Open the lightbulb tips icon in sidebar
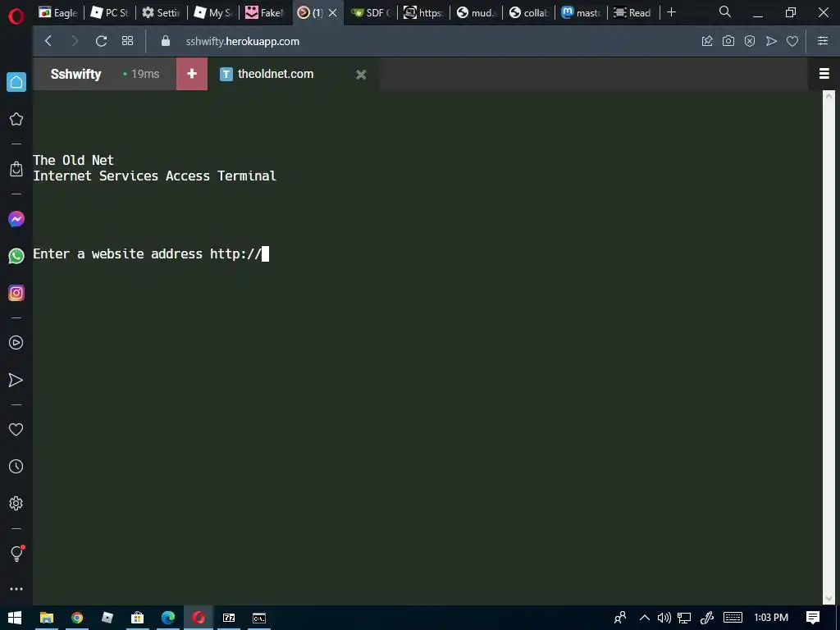 16,554
